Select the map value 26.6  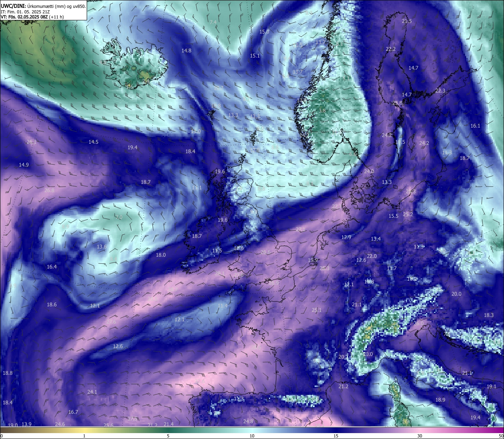(x=265, y=252)
